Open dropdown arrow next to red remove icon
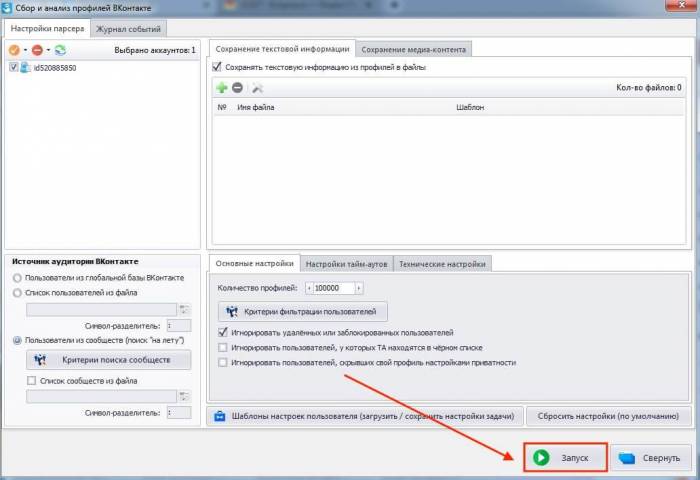 48,49
